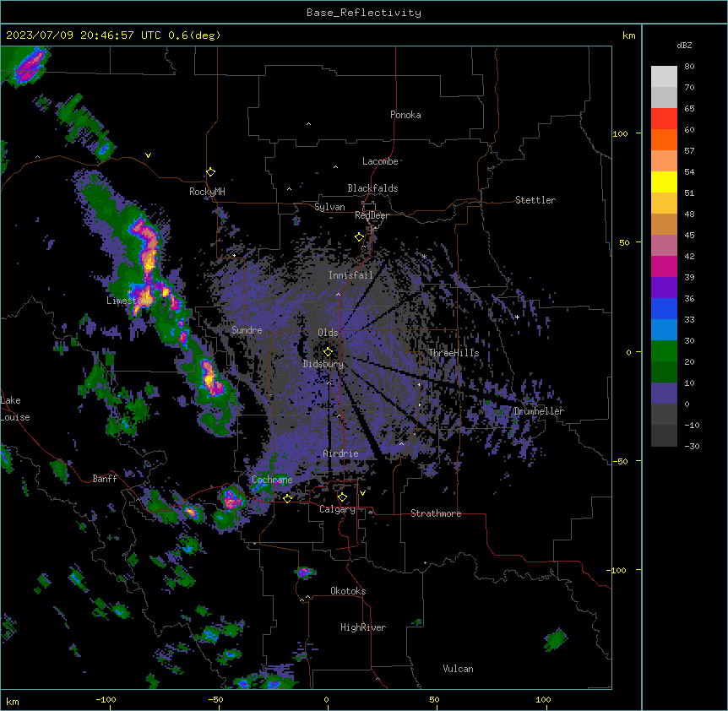728x711 pixels.
Task: Select the Strathmore map label
Action: (x=436, y=513)
